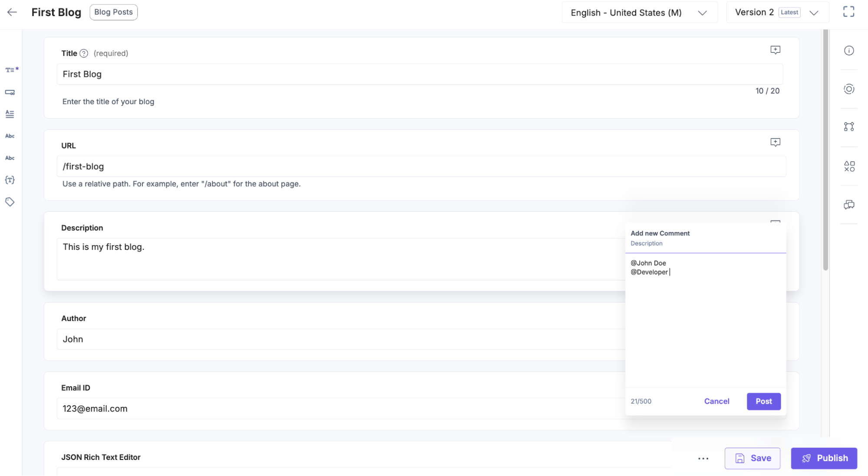The width and height of the screenshot is (868, 476).
Task: Click Post button to submit comment
Action: [764, 401]
